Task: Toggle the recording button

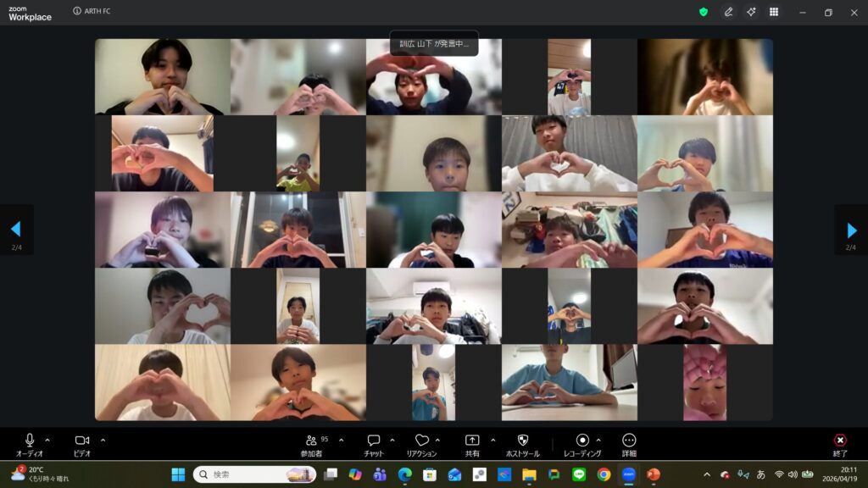Action: click(582, 441)
